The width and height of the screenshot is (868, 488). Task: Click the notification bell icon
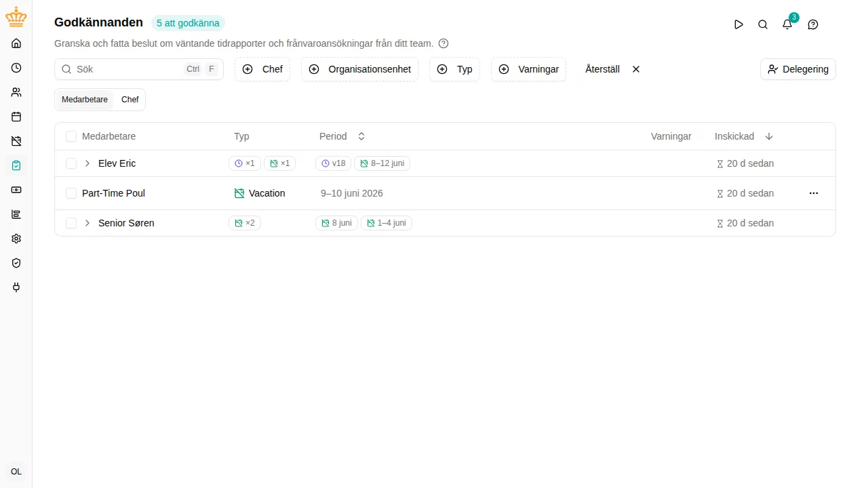pos(787,24)
